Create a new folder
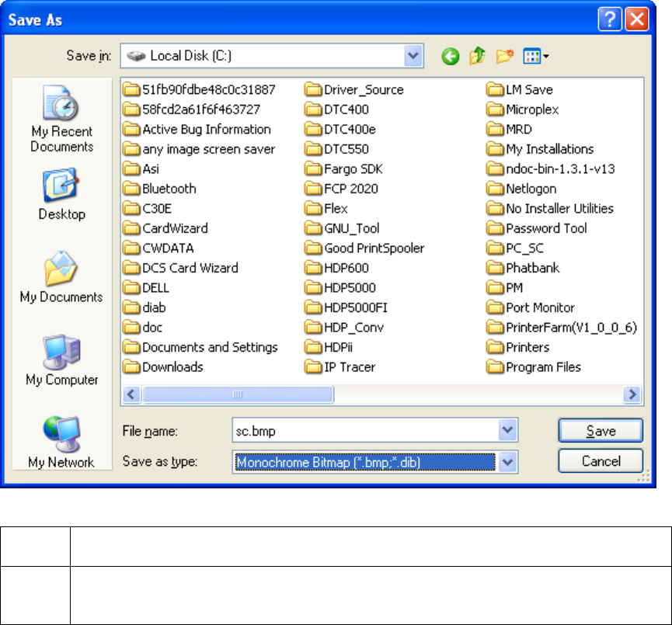 tap(504, 56)
